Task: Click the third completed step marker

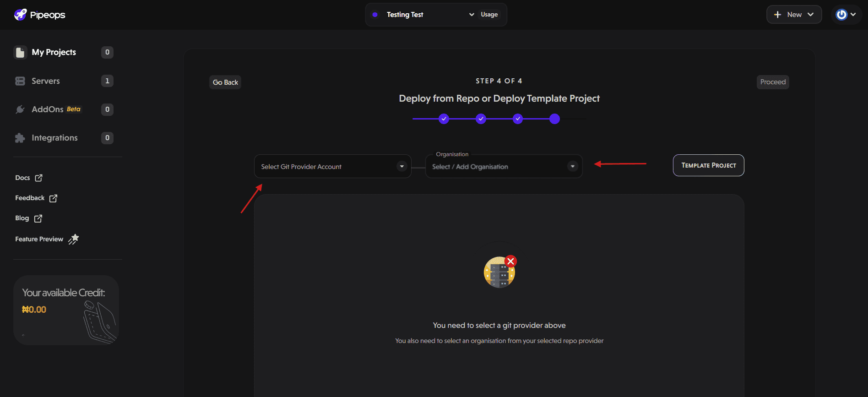Action: (518, 119)
